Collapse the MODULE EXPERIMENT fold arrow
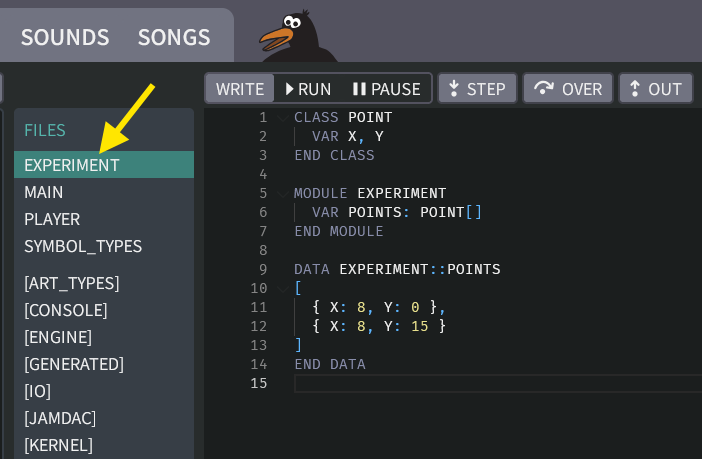 pyautogui.click(x=283, y=194)
